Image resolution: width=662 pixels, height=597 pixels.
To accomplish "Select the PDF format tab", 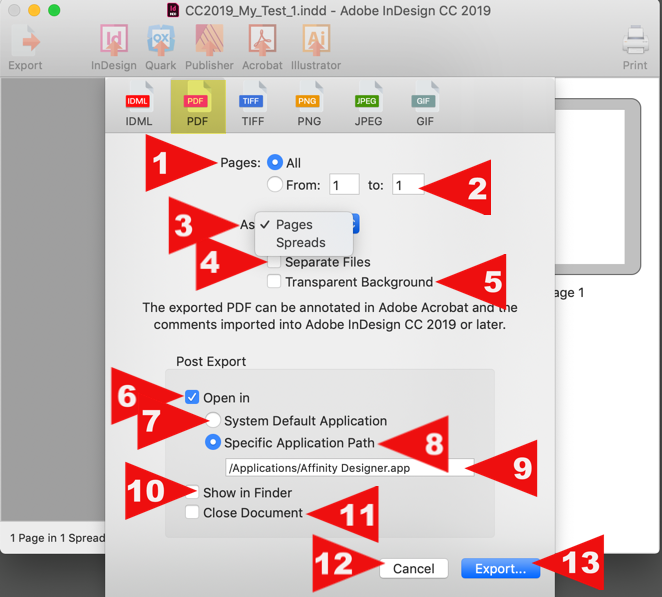I will 198,106.
